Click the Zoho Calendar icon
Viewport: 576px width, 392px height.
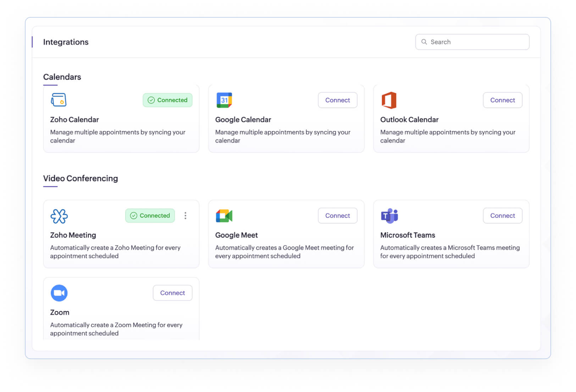click(59, 100)
